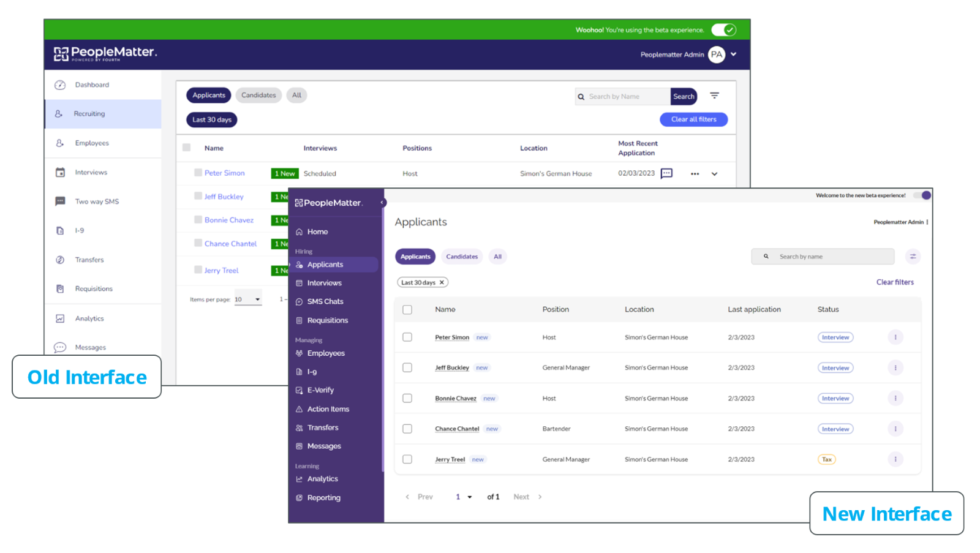The image size is (980, 553).
Task: Click the message icon in Peter Simon's row
Action: tap(666, 173)
